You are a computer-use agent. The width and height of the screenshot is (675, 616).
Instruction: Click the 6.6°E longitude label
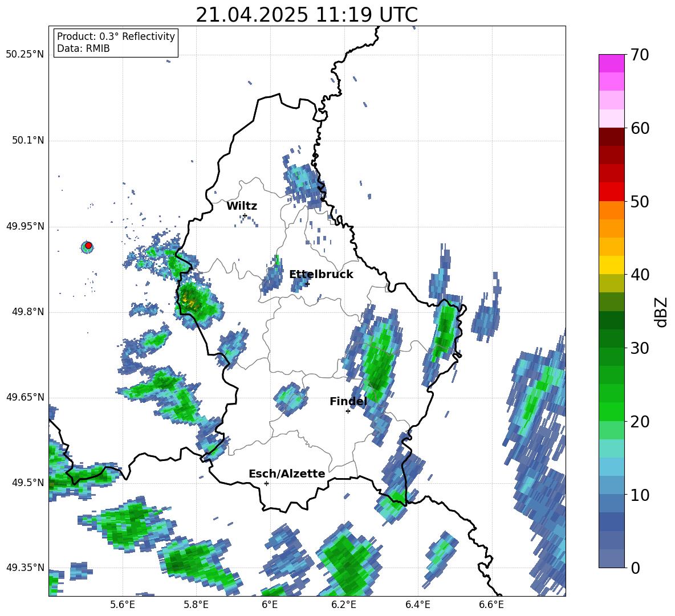(491, 605)
